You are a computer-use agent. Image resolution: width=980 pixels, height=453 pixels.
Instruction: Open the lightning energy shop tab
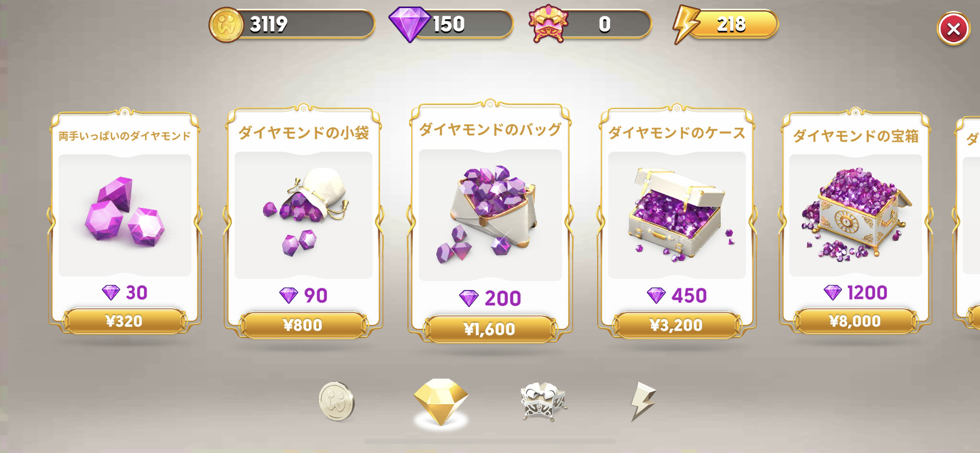pos(643,402)
